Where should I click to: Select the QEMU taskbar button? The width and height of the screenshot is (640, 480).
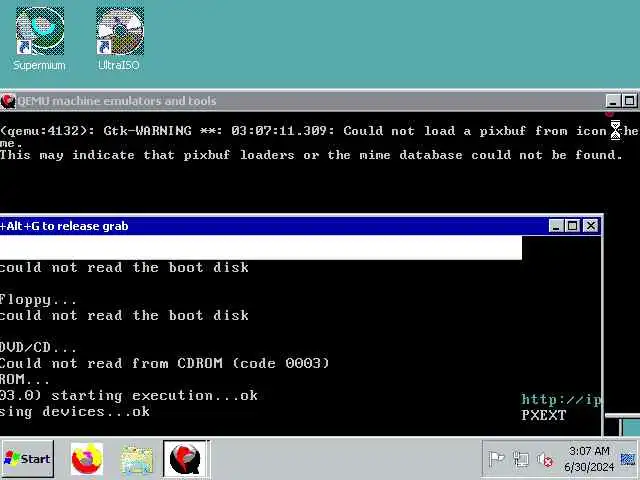pos(185,459)
